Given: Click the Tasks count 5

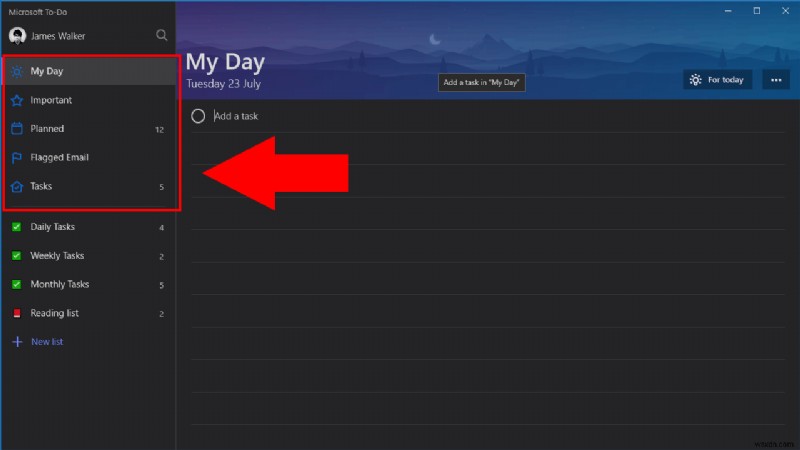Looking at the screenshot, I should tap(161, 187).
